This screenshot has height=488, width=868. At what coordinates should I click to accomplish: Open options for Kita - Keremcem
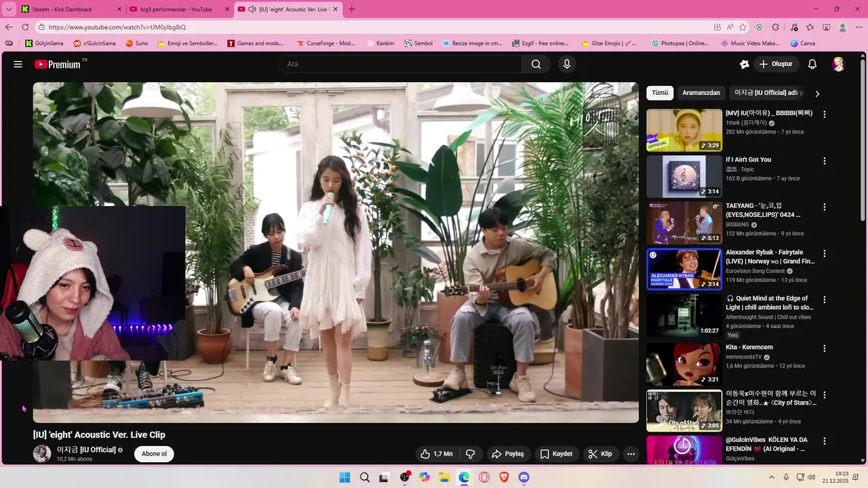coord(825,348)
